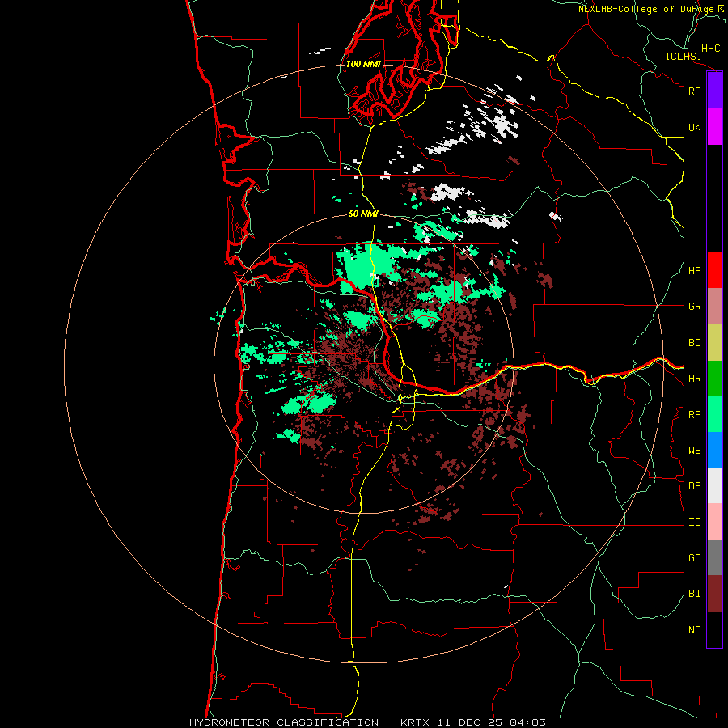Click the HA red legend swatch
Image resolution: width=728 pixels, height=728 pixels.
tap(714, 270)
